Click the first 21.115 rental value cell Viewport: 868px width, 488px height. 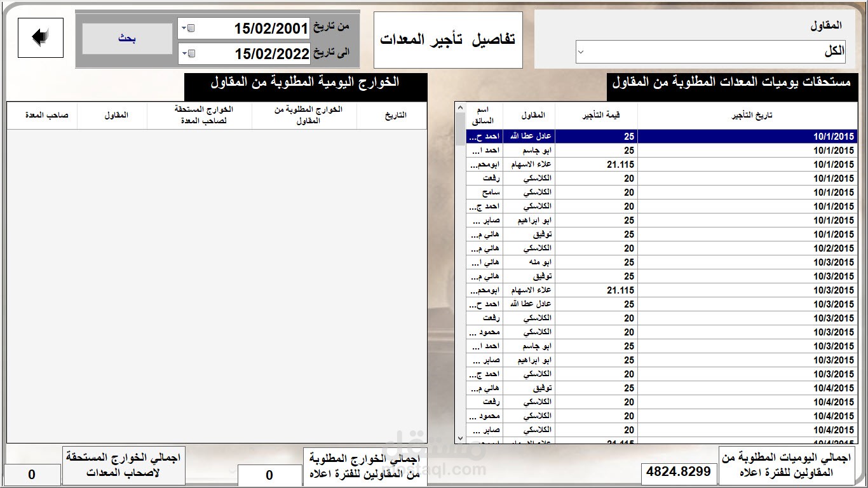point(597,165)
